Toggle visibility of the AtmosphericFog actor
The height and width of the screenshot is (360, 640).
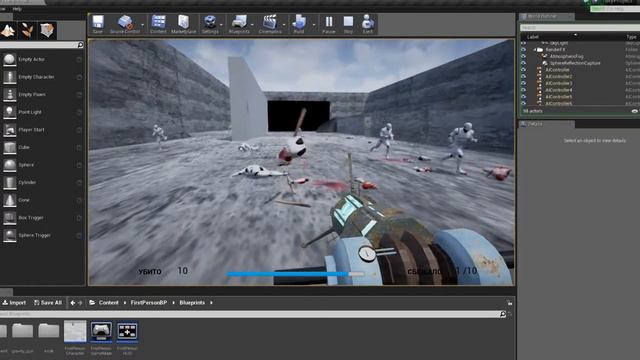(523, 56)
